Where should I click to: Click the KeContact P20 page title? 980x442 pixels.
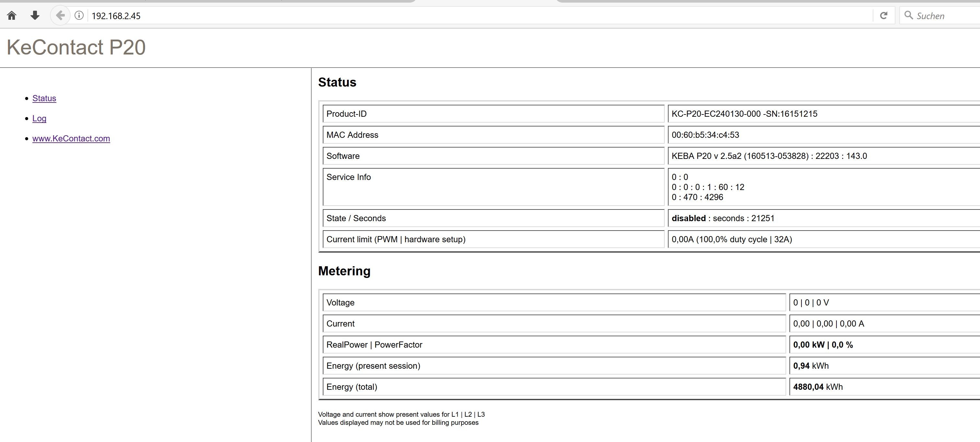(x=76, y=48)
